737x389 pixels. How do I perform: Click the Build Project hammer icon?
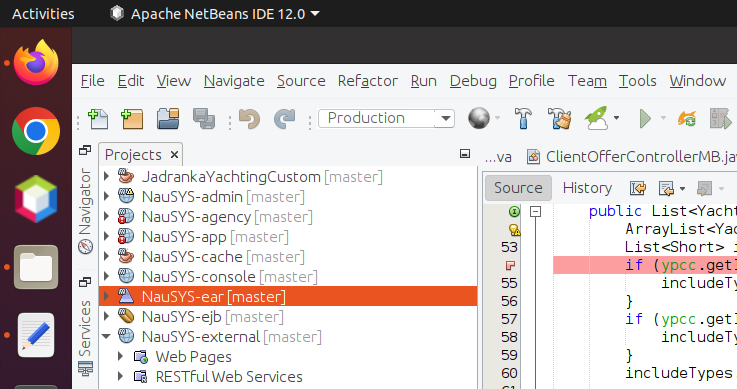(x=523, y=118)
